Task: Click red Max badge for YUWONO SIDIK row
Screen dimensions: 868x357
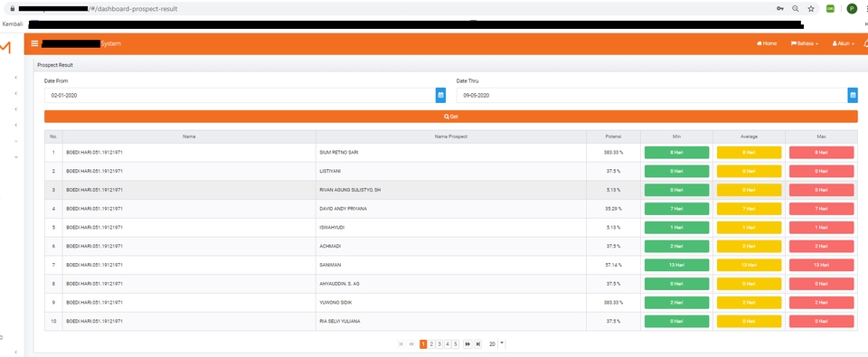Action: tap(822, 303)
